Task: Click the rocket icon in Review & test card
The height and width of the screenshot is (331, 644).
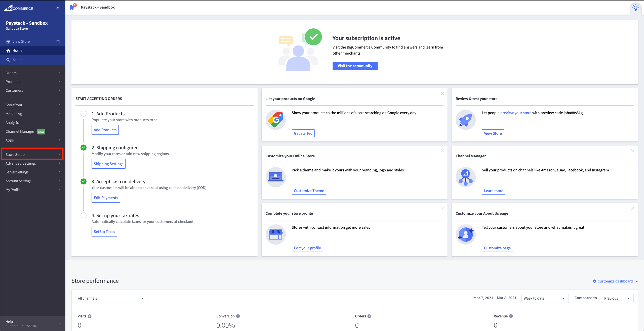Action: pyautogui.click(x=466, y=120)
